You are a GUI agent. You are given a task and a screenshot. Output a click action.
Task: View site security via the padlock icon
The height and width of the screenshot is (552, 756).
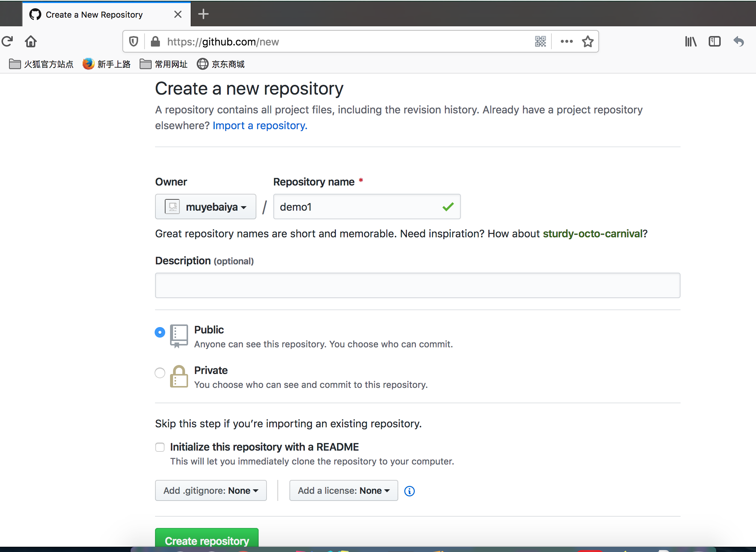click(x=155, y=41)
